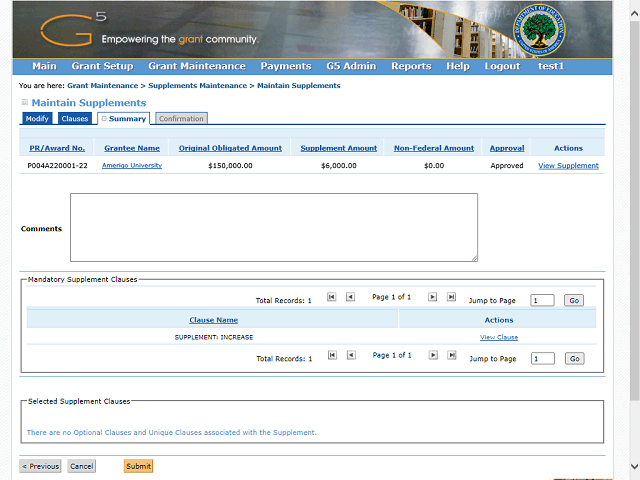Click Grant Maintenance breadcrumb link
The image size is (640, 480).
coord(102,85)
